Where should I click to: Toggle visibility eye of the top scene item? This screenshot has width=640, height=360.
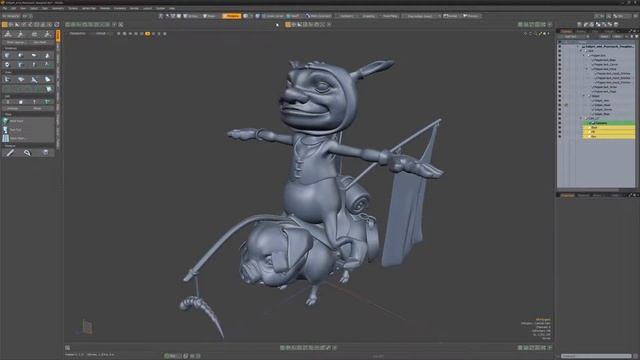click(560, 47)
